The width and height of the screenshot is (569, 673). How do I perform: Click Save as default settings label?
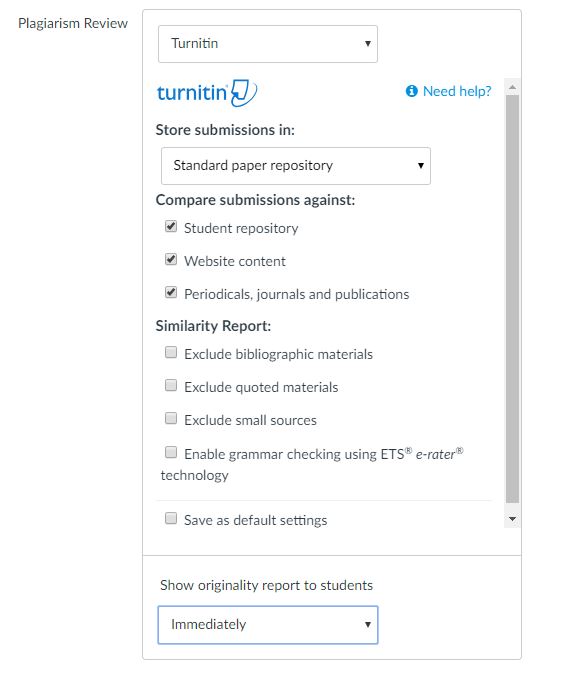[x=255, y=520]
